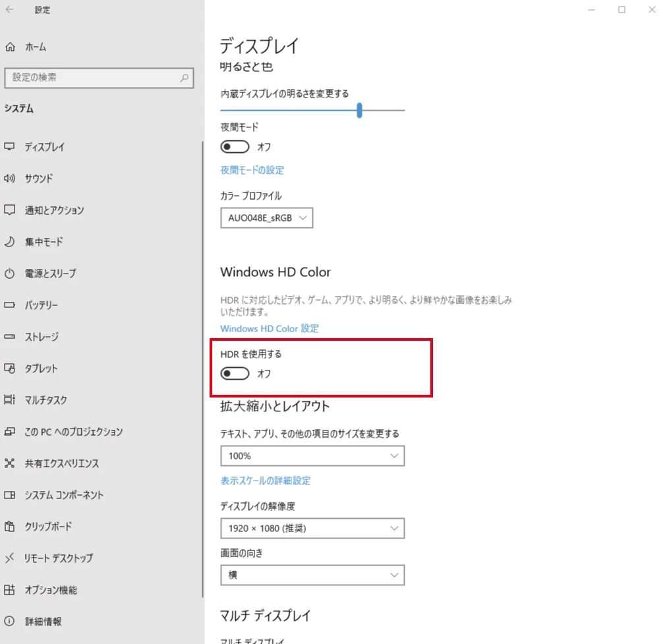Image resolution: width=663 pixels, height=644 pixels.
Task: Maximize the settings window
Action: pos(621,9)
